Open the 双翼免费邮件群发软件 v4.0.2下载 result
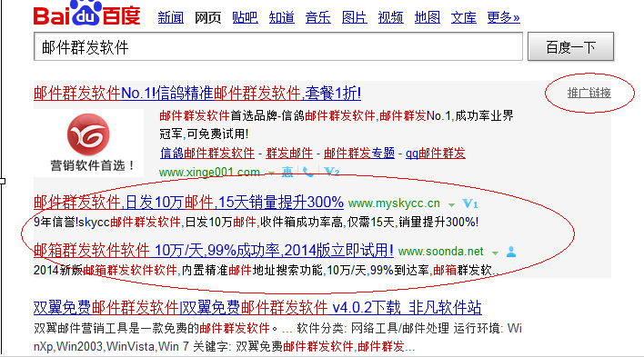 [x=257, y=307]
